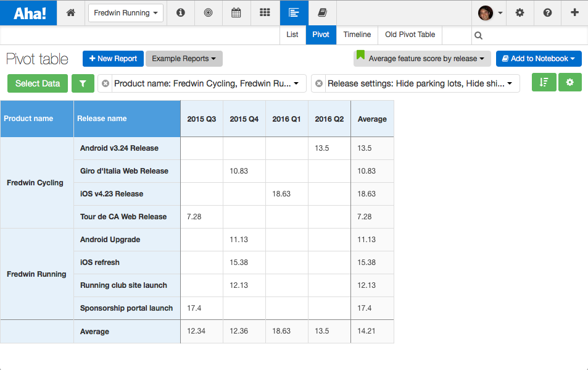
Task: Click the Select Data button
Action: click(x=38, y=83)
